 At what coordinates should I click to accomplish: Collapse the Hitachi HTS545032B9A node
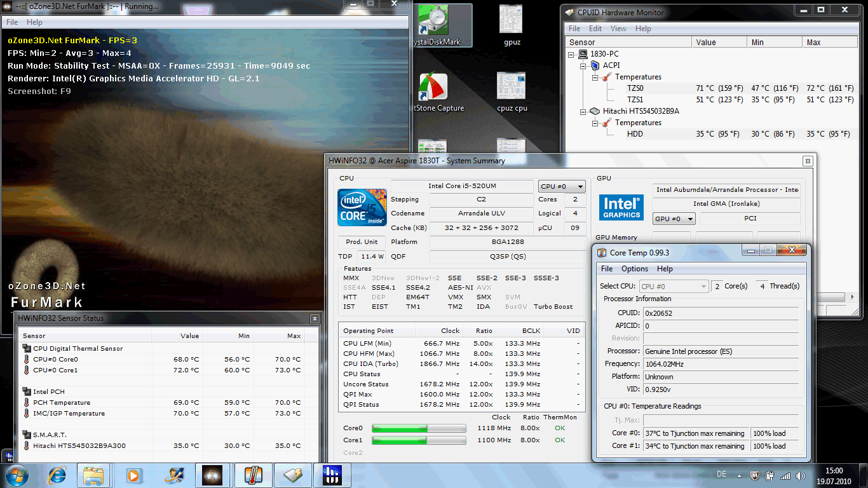point(583,111)
